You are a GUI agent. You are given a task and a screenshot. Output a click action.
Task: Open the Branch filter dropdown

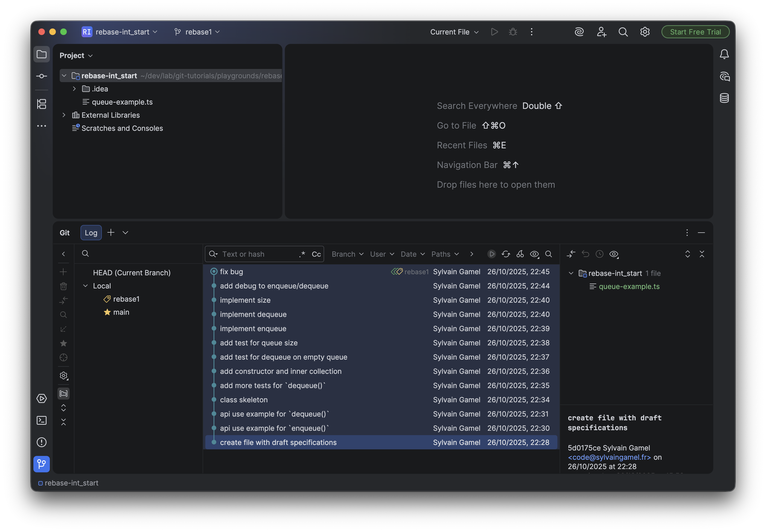347,254
